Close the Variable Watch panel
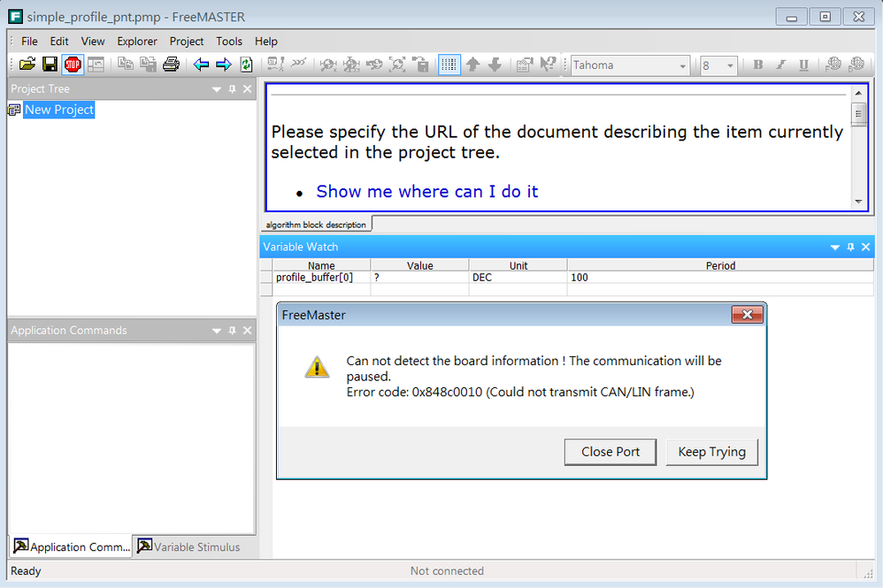This screenshot has height=588, width=883. tap(866, 247)
